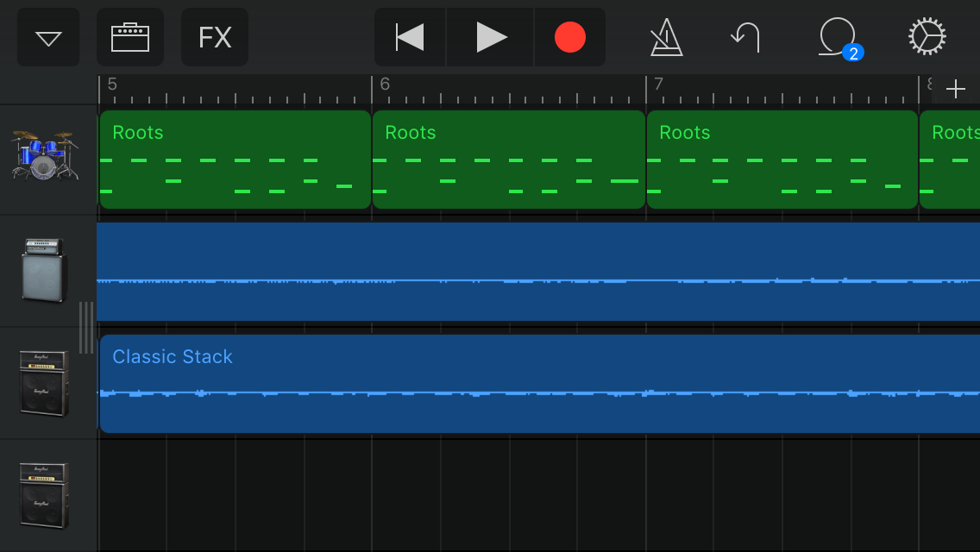This screenshot has height=552, width=980.
Task: Select the unnamed blue audio region
Action: click(538, 272)
